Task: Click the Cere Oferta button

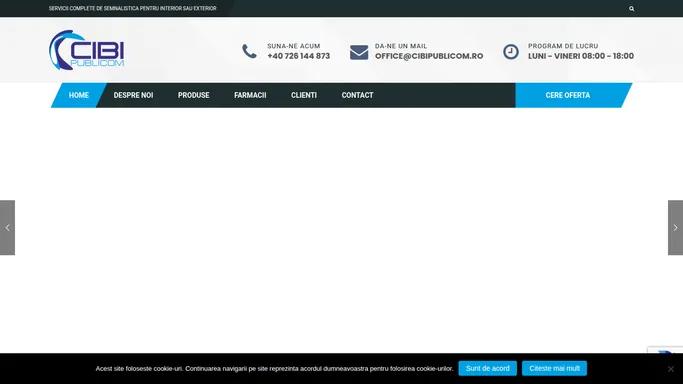Action: pos(573,95)
